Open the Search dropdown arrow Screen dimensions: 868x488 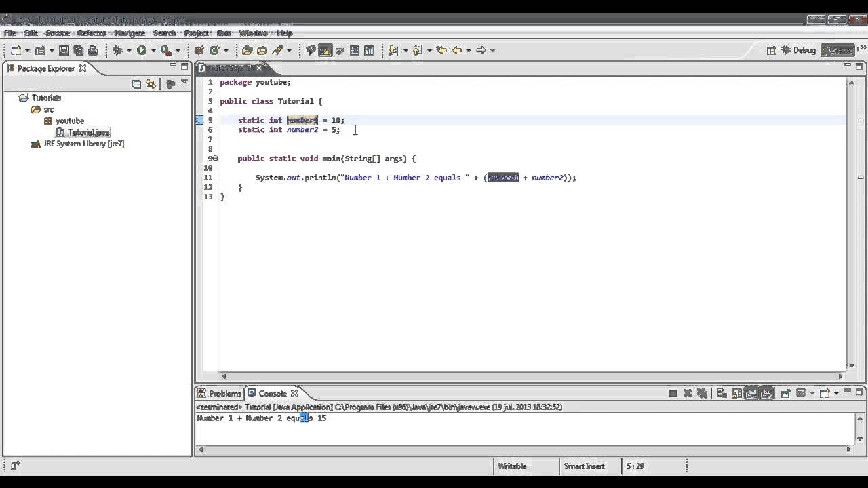(x=290, y=50)
